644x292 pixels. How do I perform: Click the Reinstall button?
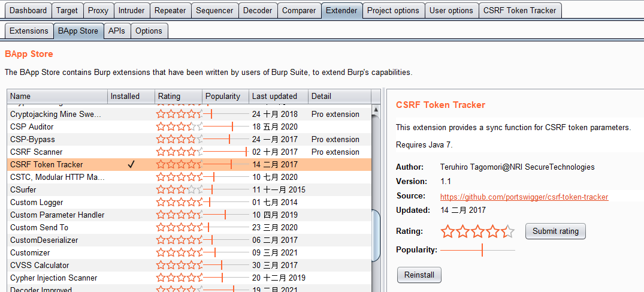pos(419,275)
